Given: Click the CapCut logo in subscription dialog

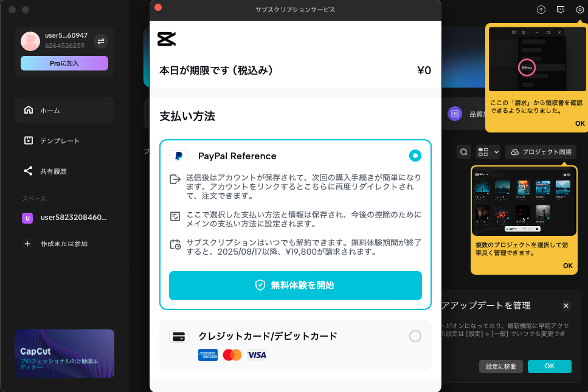Looking at the screenshot, I should pos(167,39).
